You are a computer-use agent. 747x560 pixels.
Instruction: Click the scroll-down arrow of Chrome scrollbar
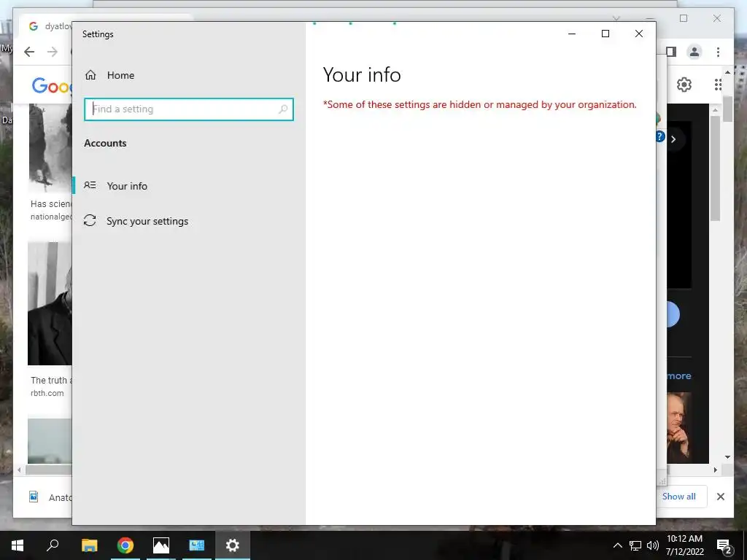tap(727, 457)
